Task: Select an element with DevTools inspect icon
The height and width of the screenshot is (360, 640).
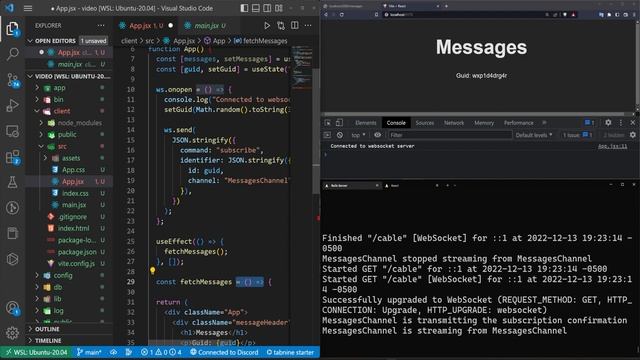Action: (327, 122)
